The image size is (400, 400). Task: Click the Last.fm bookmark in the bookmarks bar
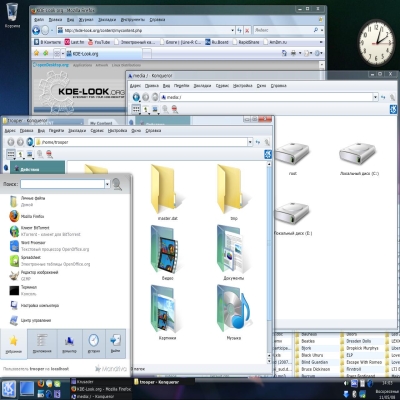click(74, 42)
